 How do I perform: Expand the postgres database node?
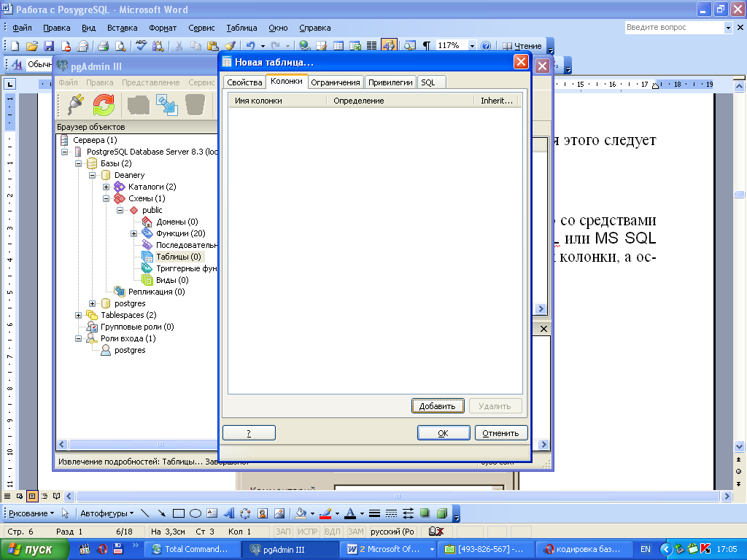pos(93,303)
